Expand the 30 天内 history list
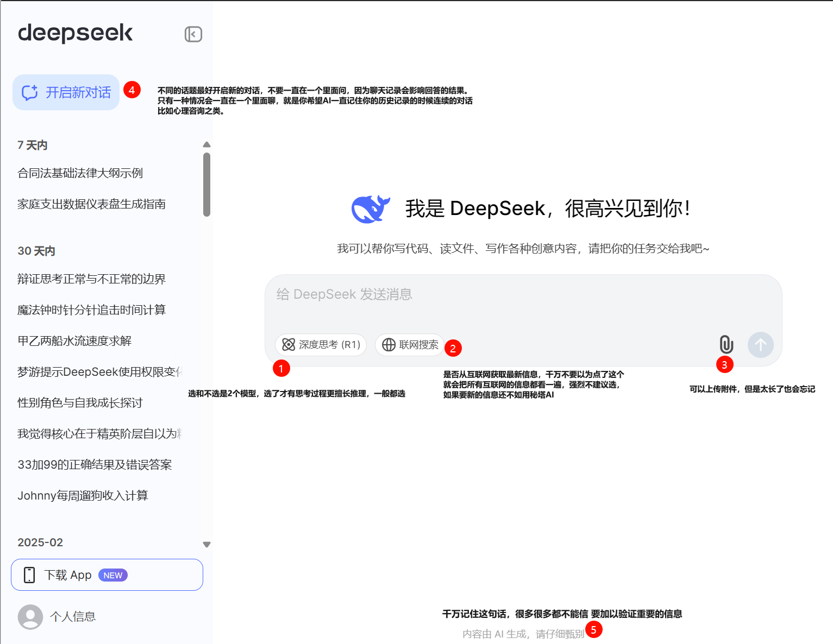The image size is (833, 644). click(36, 251)
